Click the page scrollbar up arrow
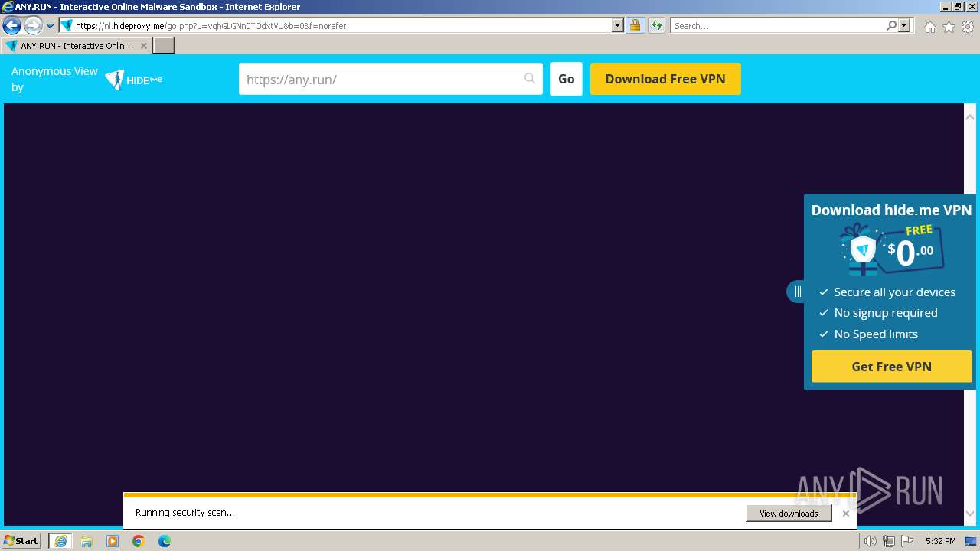 point(970,117)
